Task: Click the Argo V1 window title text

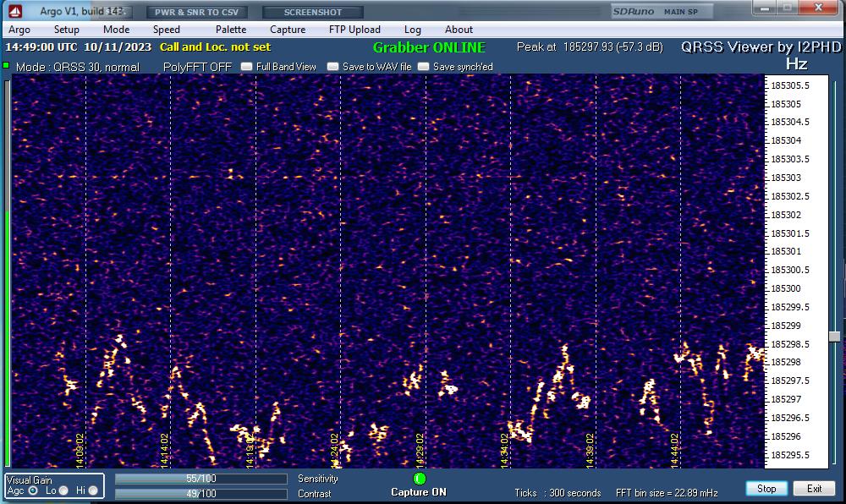Action: 82,11
